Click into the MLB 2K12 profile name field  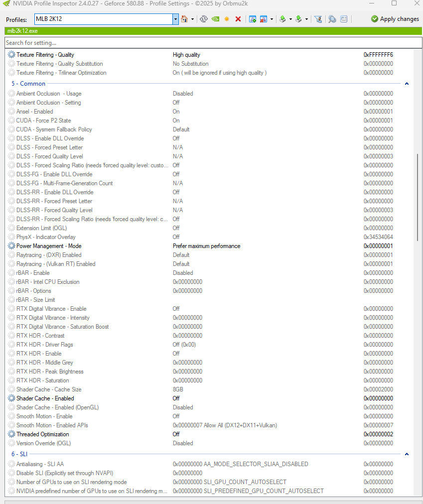tap(104, 19)
